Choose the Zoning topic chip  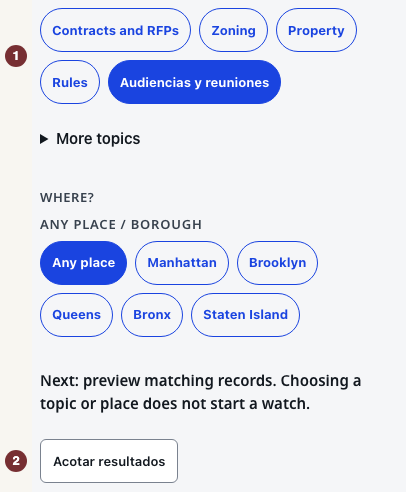(233, 30)
